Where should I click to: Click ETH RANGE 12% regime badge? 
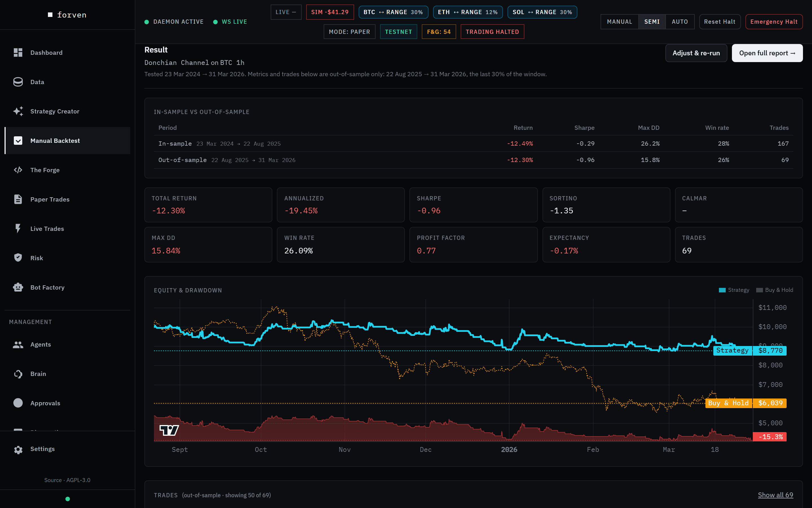pos(468,12)
